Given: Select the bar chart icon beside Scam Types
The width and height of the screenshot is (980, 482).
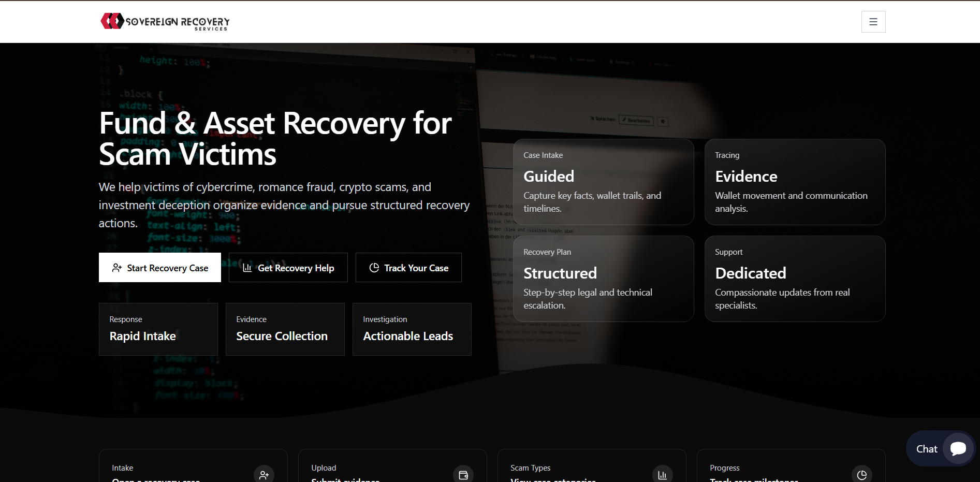Looking at the screenshot, I should pyautogui.click(x=663, y=474).
